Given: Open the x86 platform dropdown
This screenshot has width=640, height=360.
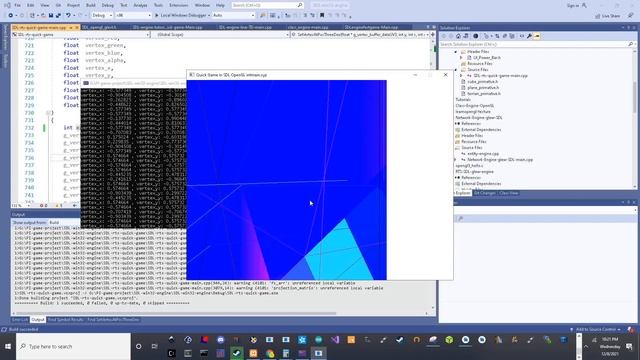Looking at the screenshot, I should [x=133, y=16].
